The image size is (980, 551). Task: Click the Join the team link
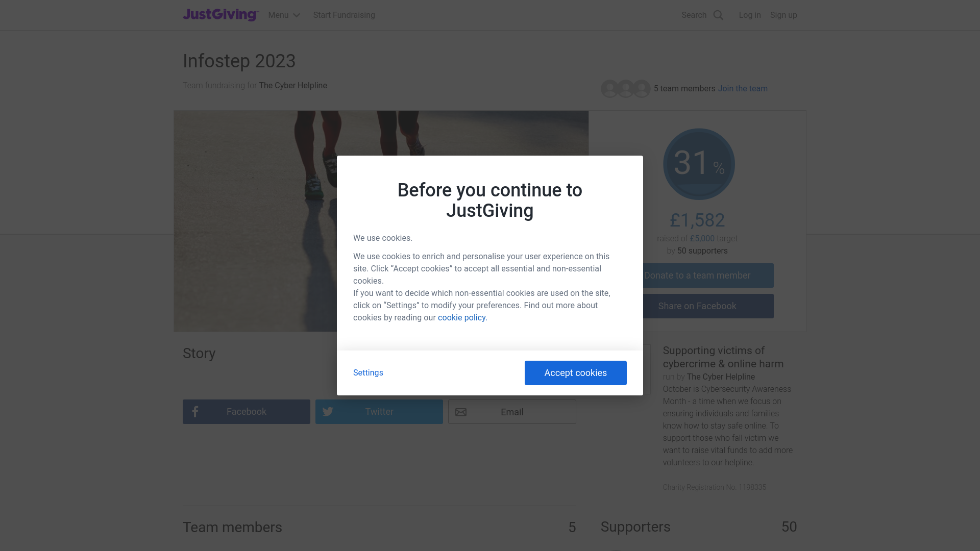click(743, 88)
